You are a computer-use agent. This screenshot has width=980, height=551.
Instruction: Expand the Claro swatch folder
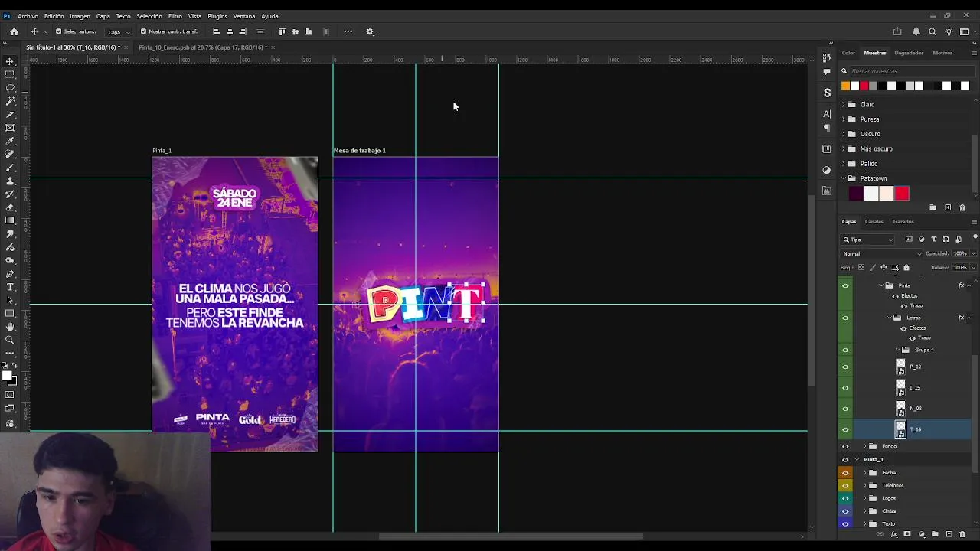tap(844, 104)
